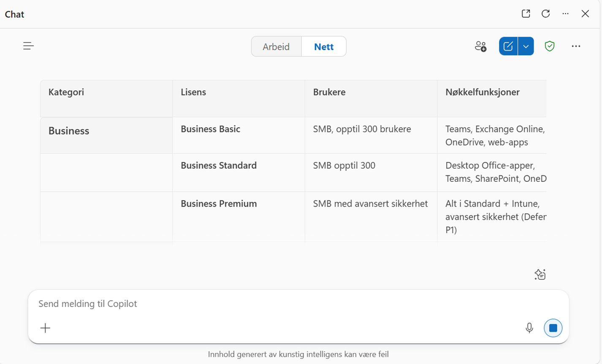Open the header more options ellipsis
This screenshot has height=364, width=602.
[565, 14]
